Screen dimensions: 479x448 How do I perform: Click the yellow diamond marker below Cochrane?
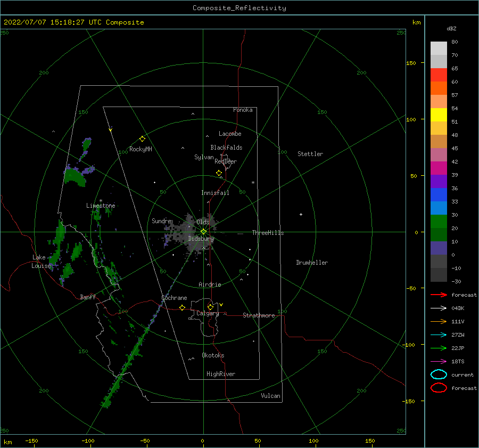pos(182,307)
